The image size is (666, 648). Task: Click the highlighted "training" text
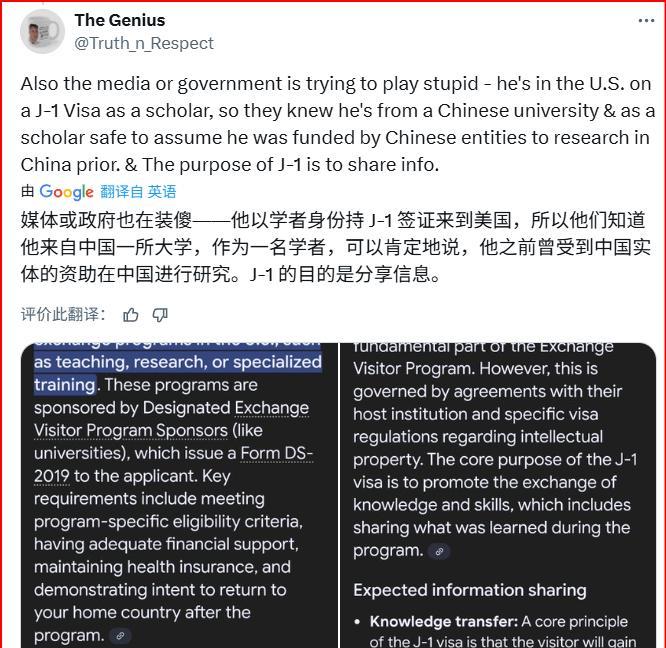click(x=64, y=385)
